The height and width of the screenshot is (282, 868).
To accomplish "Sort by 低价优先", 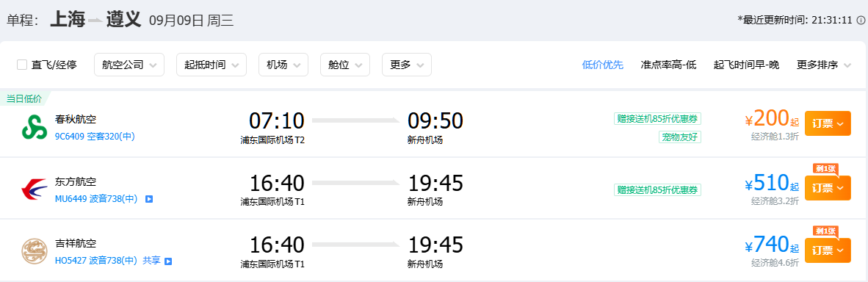I will [603, 65].
